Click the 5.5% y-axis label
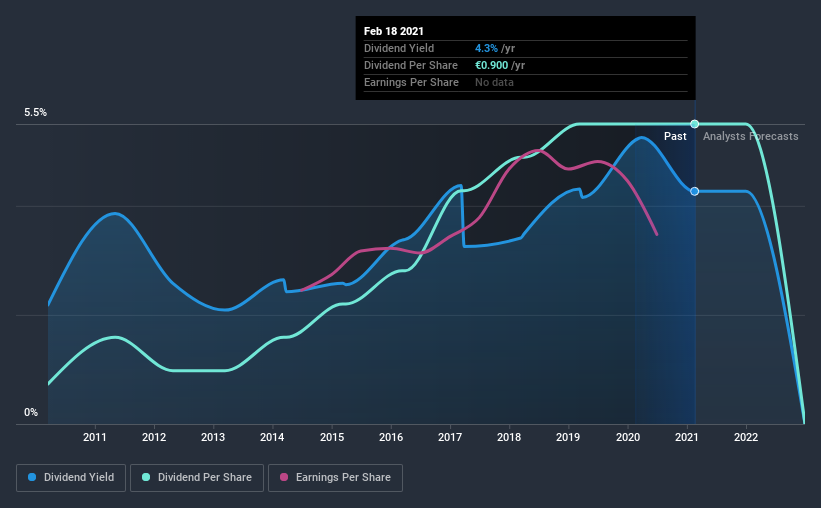The width and height of the screenshot is (821, 508). pos(35,113)
